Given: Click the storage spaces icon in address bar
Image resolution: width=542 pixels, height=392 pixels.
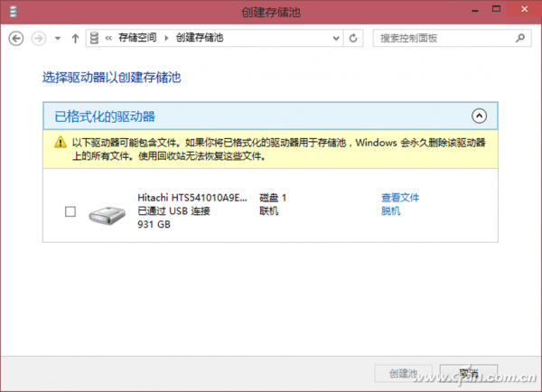Looking at the screenshot, I should [94, 38].
